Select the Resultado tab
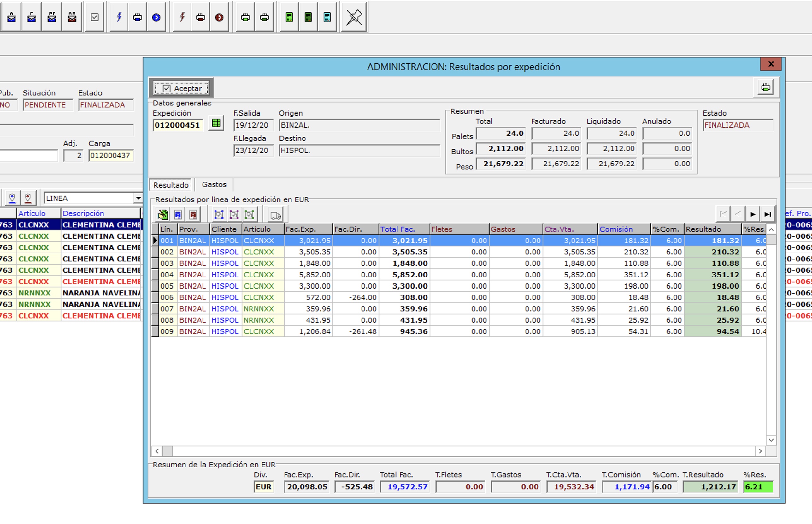The image size is (812, 524). click(x=171, y=185)
